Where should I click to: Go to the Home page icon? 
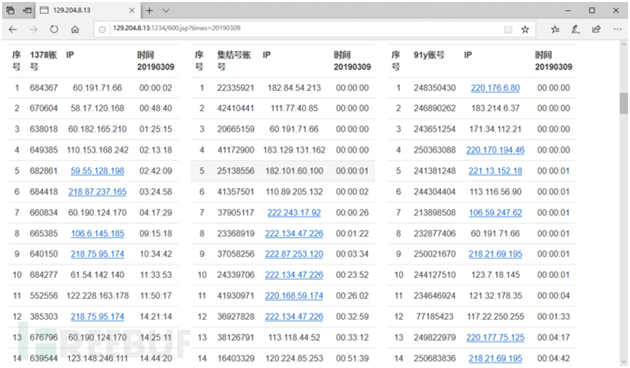(x=75, y=29)
